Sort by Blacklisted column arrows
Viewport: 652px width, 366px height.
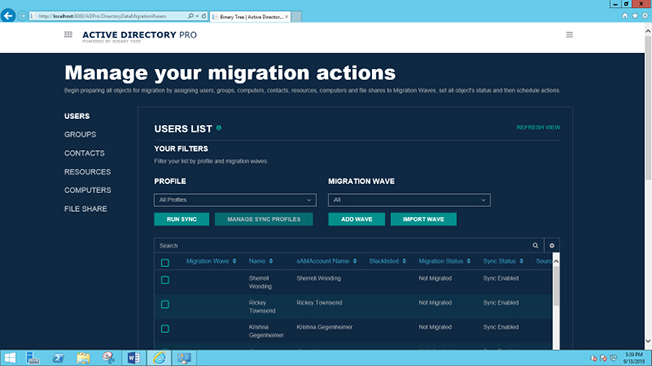point(404,261)
